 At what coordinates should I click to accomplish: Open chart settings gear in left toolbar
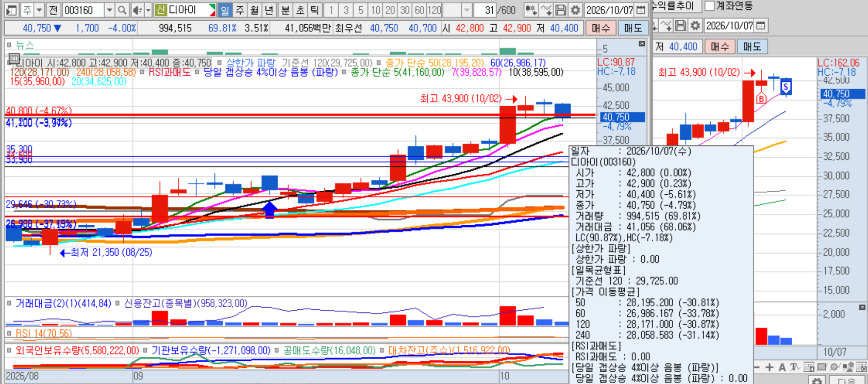coord(576,10)
